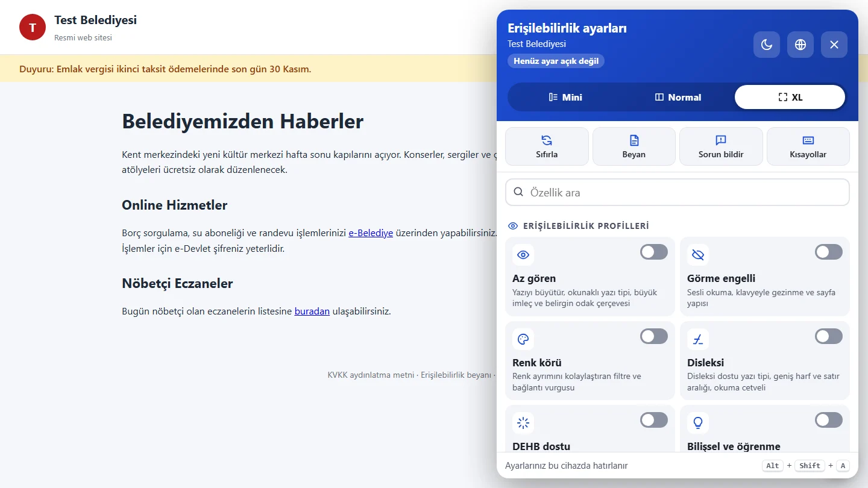Click the search magnifier icon
This screenshot has width=868, height=488.
coord(518,192)
